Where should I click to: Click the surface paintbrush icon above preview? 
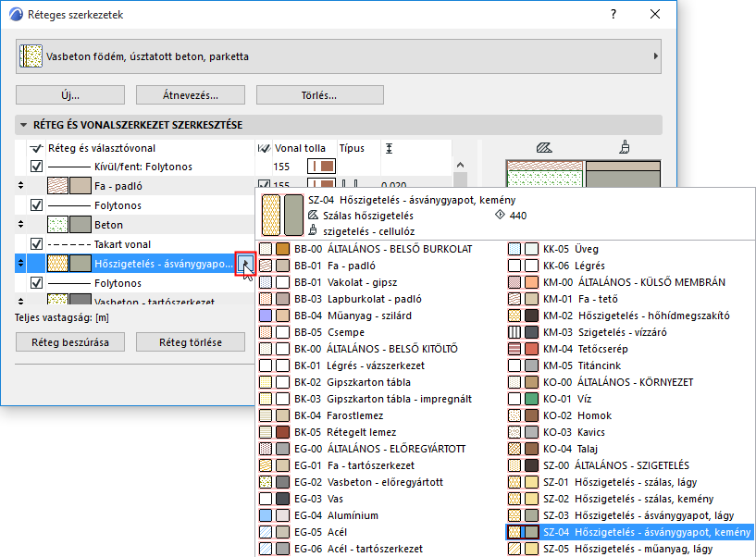(625, 147)
